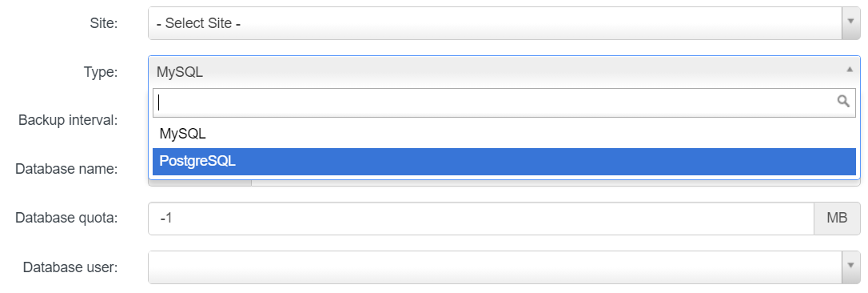The height and width of the screenshot is (293, 868).
Task: Click the search magnifier icon in Type dropdown
Action: point(843,102)
